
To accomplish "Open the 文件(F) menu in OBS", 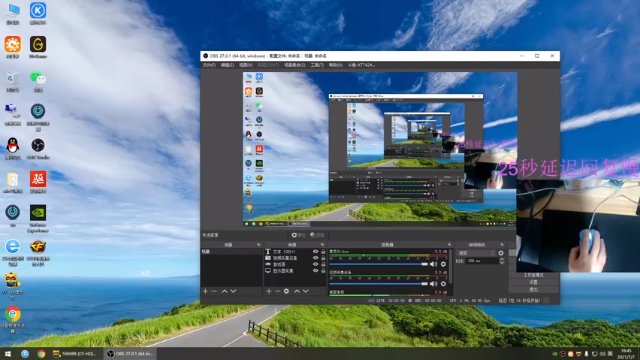I will click(209, 65).
